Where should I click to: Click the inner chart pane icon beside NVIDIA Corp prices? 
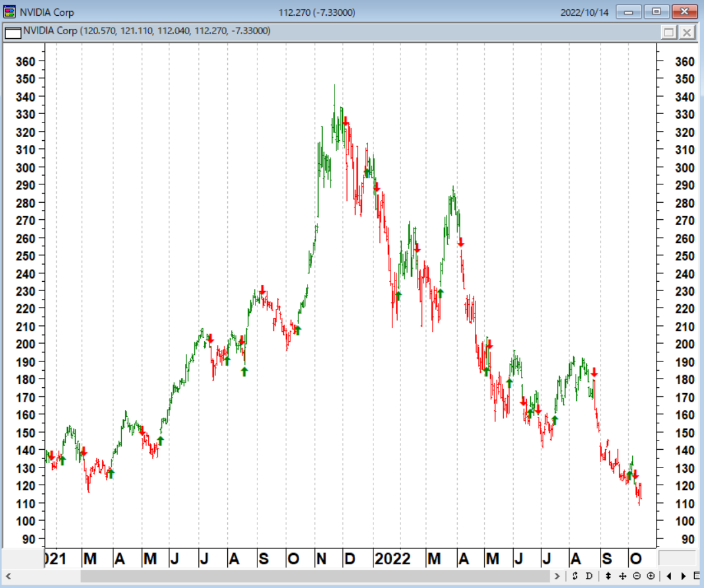(13, 32)
